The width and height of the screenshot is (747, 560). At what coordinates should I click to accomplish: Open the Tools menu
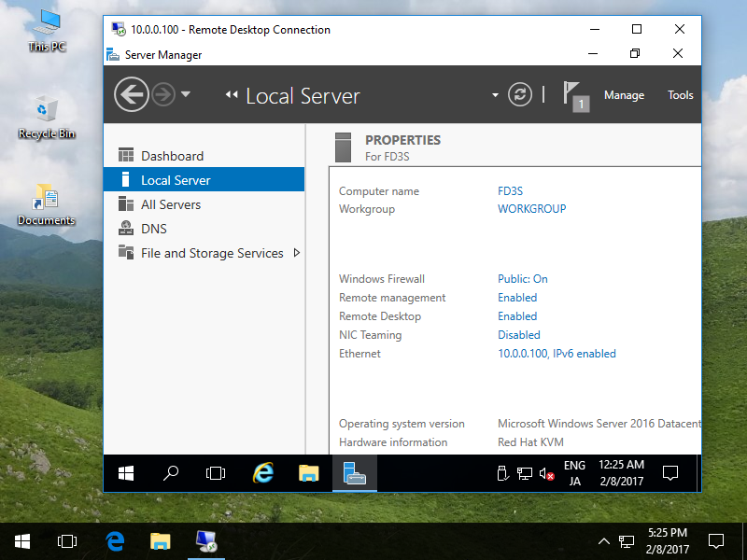[x=680, y=94]
